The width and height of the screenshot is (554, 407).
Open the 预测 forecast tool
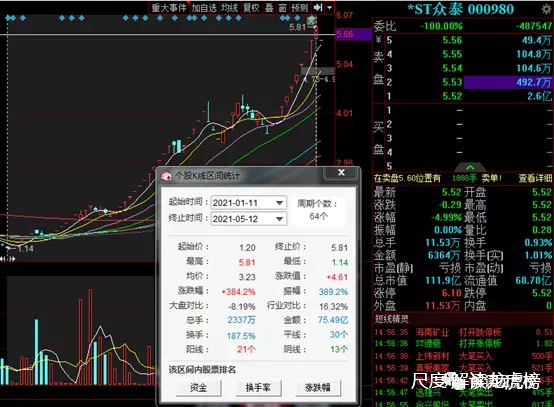(300, 8)
